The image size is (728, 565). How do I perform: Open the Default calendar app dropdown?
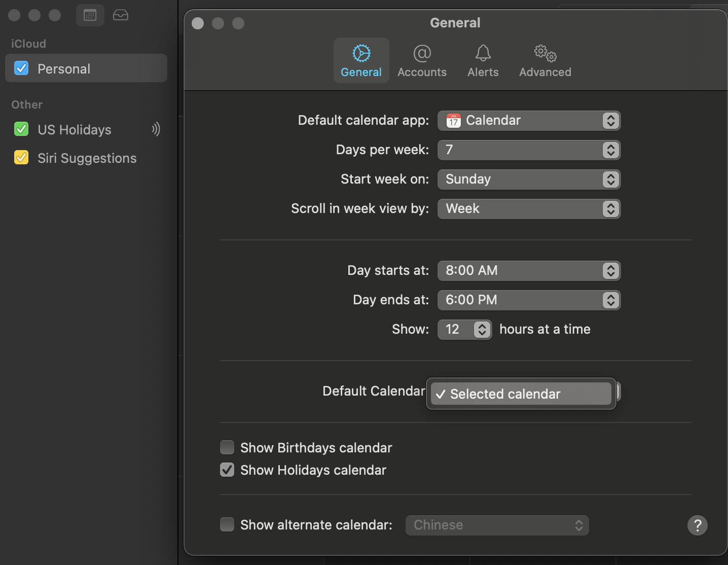(x=529, y=121)
